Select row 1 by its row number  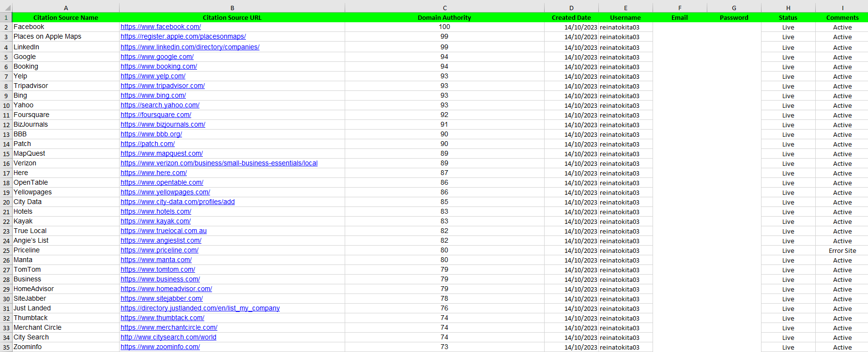coord(6,17)
